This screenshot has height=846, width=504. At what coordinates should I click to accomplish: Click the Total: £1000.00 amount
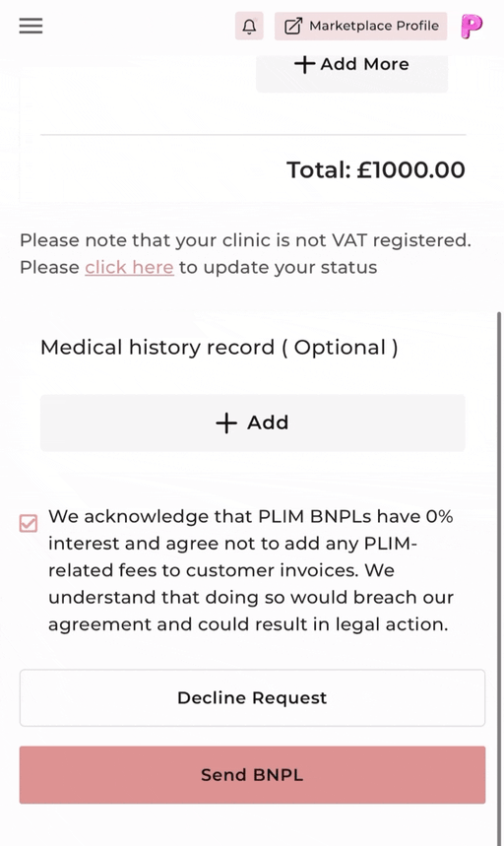click(x=376, y=170)
